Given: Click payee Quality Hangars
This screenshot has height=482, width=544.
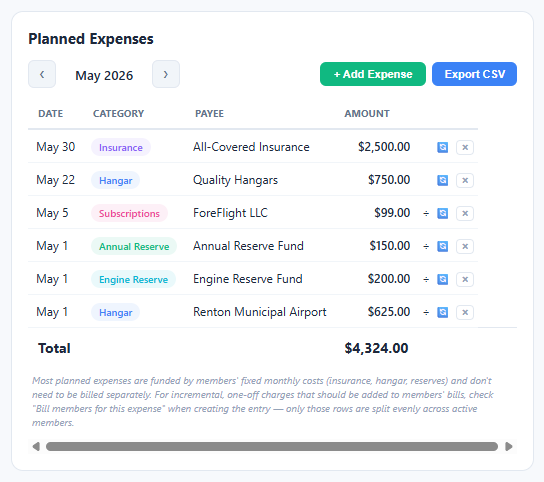Looking at the screenshot, I should point(235,180).
